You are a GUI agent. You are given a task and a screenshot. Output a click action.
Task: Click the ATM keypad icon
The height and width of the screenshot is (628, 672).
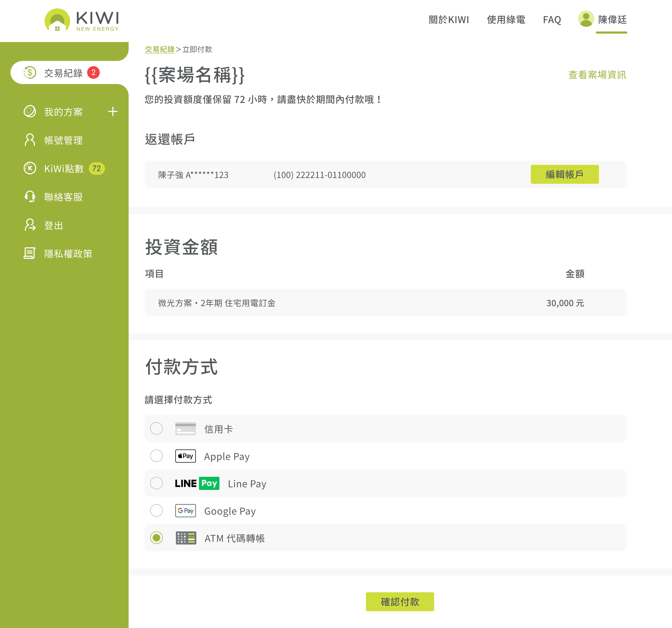click(x=186, y=538)
